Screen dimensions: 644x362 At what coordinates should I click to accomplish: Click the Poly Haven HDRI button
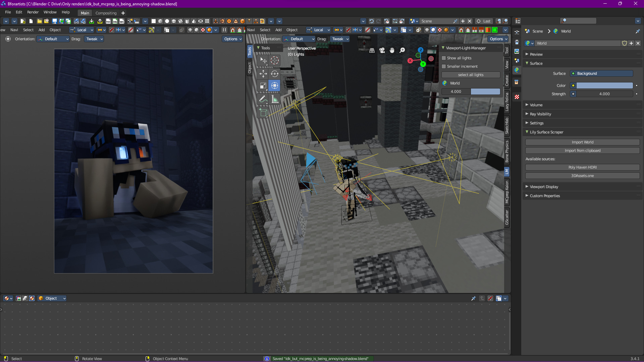[x=582, y=167]
